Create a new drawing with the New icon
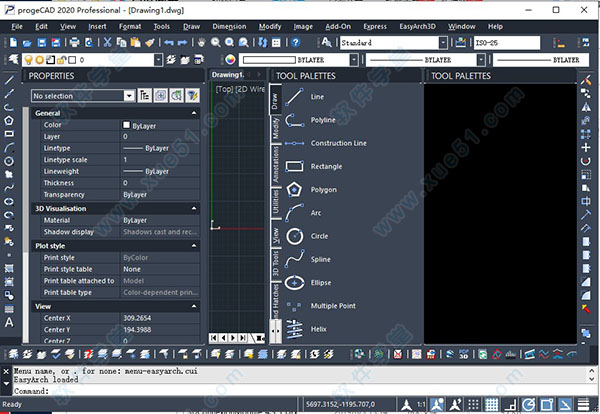Screen dimensions: 600x414 [13, 42]
